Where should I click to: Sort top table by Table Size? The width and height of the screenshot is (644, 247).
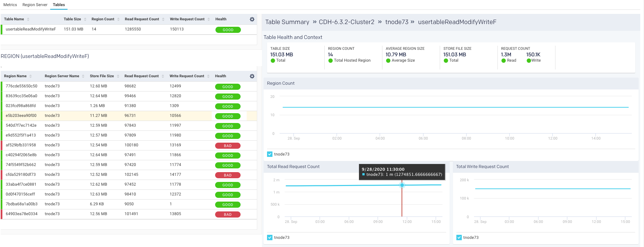[x=85, y=19]
